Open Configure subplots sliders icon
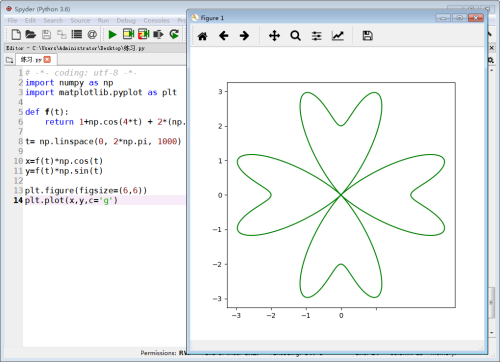The height and width of the screenshot is (362, 500). click(x=316, y=36)
